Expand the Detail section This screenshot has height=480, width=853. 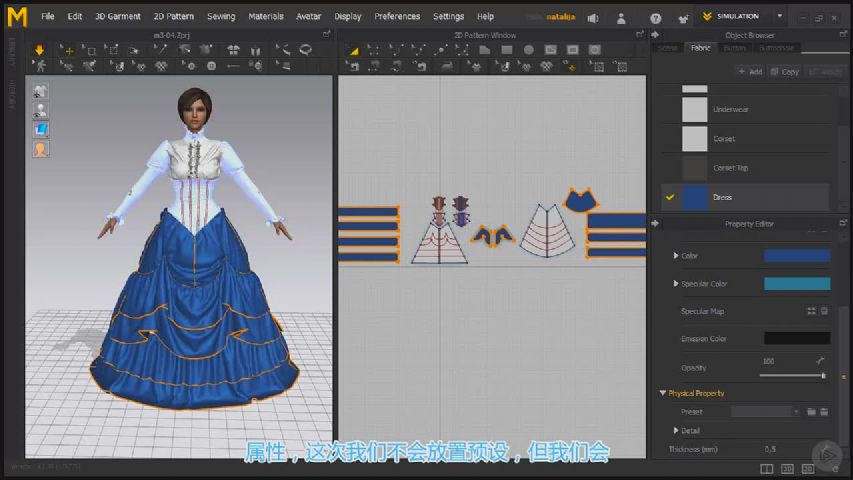676,430
